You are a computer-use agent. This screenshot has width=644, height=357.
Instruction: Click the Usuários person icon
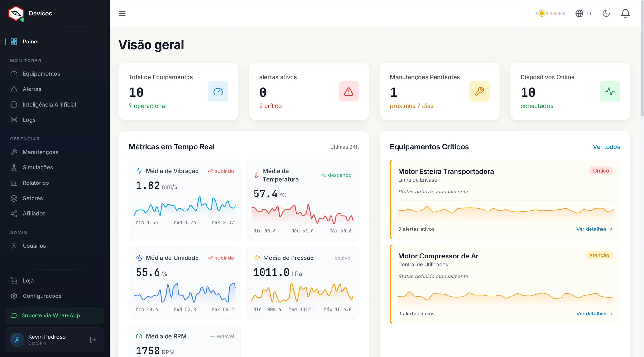coord(14,246)
